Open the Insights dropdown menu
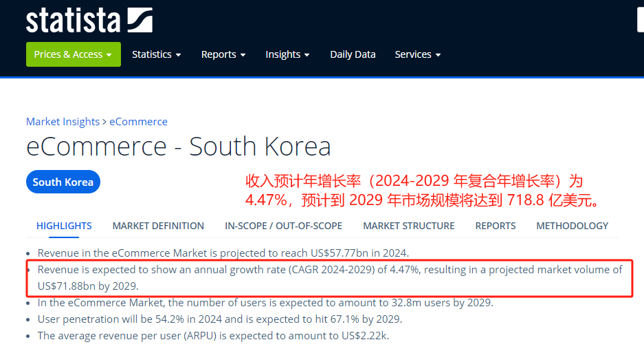This screenshot has height=351, width=644. [x=287, y=54]
